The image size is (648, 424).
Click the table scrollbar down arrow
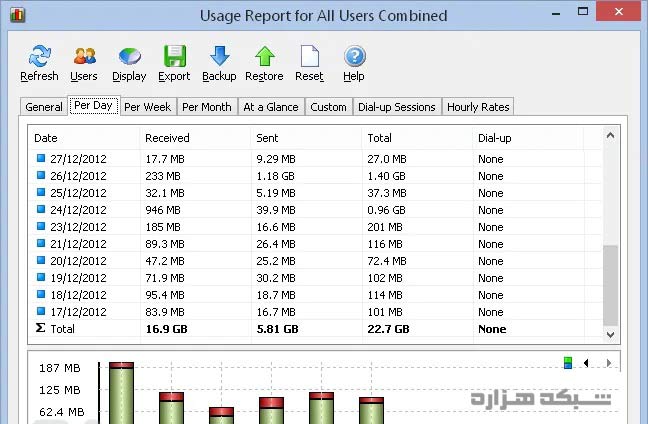pos(610,335)
